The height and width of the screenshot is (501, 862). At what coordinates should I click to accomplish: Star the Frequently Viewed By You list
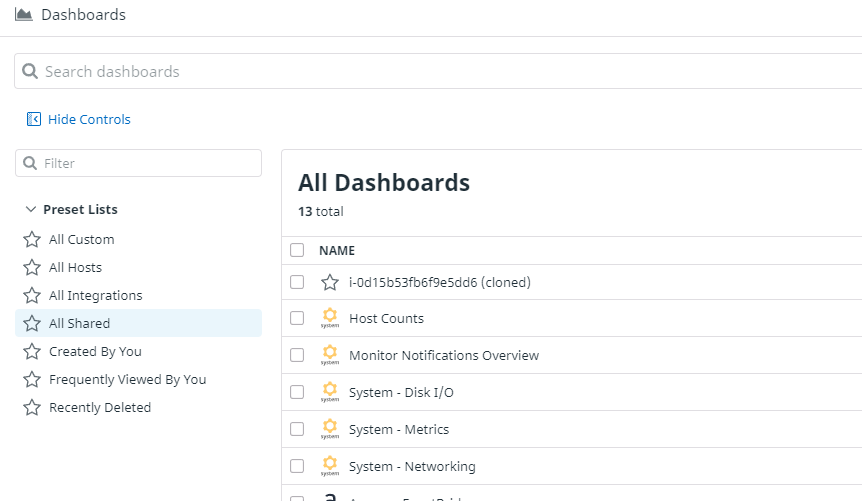pyautogui.click(x=32, y=379)
